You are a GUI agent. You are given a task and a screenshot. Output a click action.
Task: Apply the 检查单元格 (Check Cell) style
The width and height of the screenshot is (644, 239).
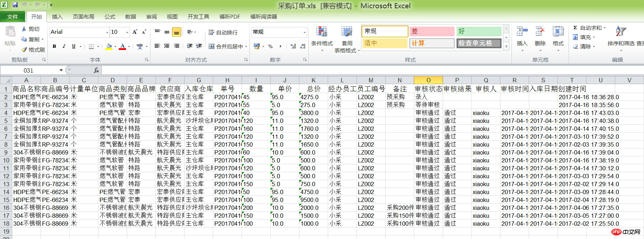click(479, 43)
